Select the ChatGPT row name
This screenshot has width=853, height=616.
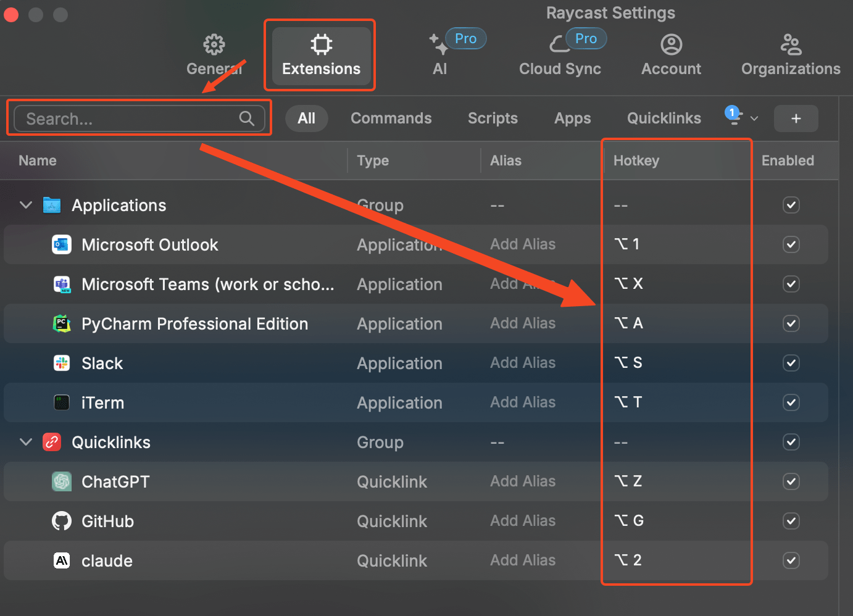[115, 481]
